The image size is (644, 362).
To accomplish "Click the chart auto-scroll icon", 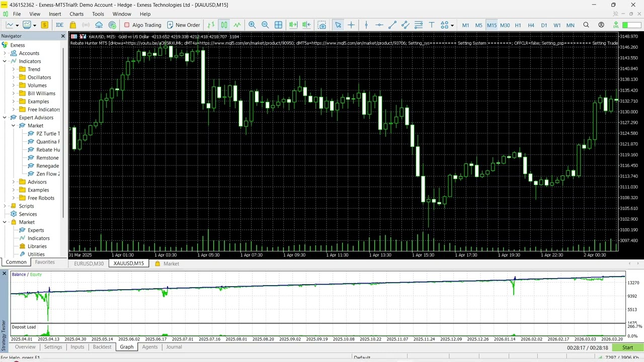I will pyautogui.click(x=293, y=25).
